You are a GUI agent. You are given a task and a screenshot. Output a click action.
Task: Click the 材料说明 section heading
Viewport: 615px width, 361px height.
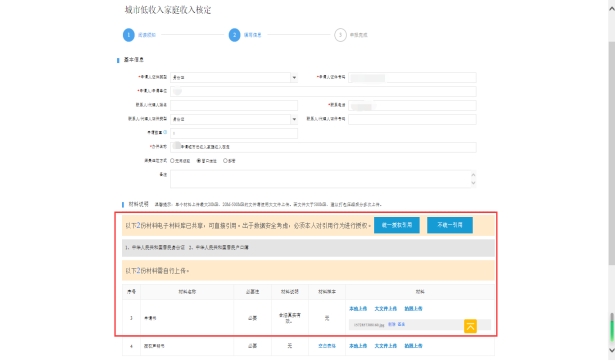pyautogui.click(x=138, y=204)
